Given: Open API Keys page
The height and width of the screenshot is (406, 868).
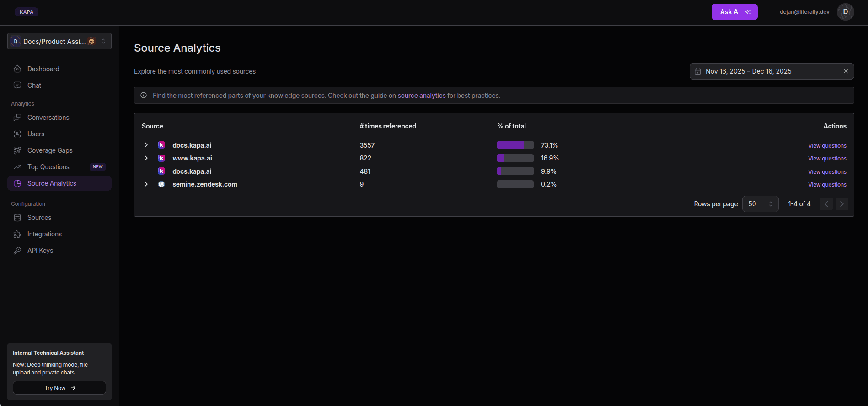Looking at the screenshot, I should pyautogui.click(x=59, y=251).
